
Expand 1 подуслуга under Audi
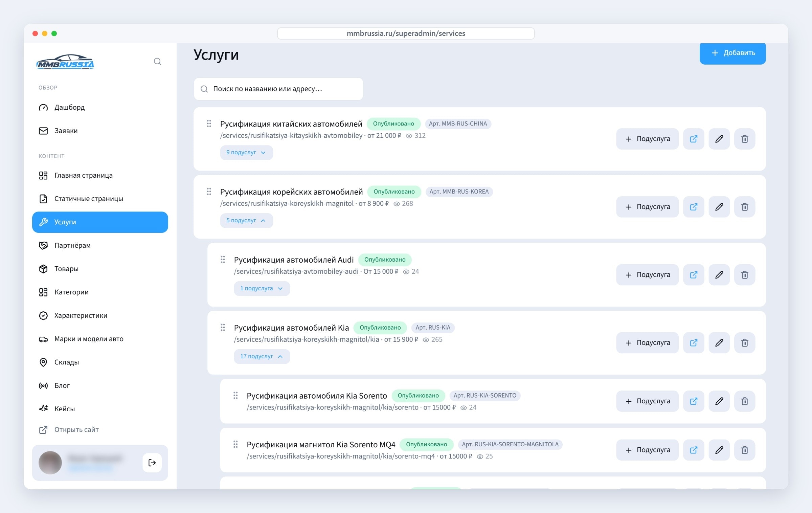(x=262, y=289)
